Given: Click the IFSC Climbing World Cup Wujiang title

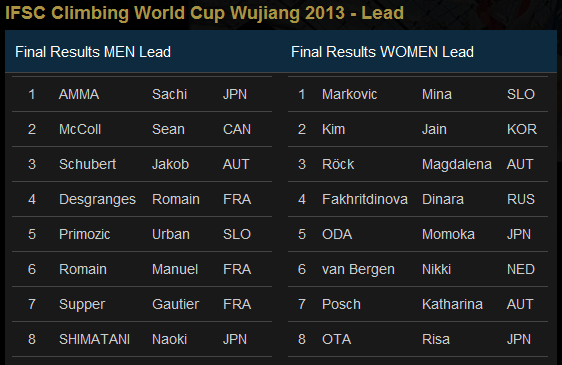Looking at the screenshot, I should click(204, 13).
